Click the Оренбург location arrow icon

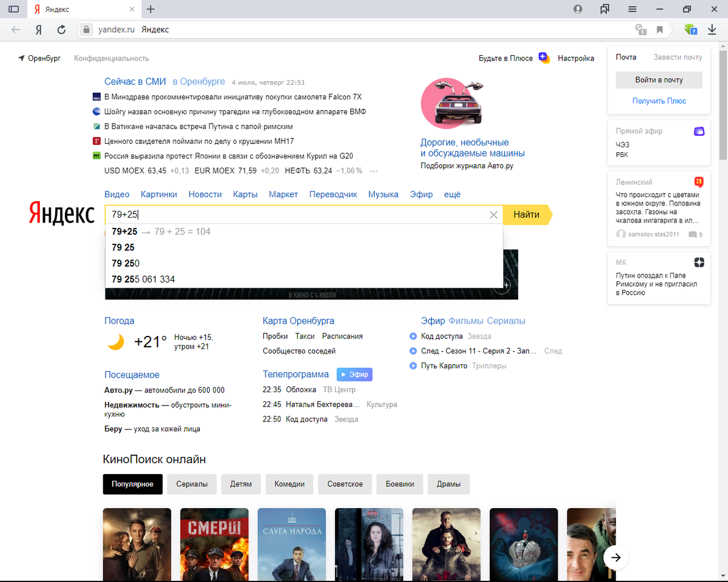[x=21, y=58]
